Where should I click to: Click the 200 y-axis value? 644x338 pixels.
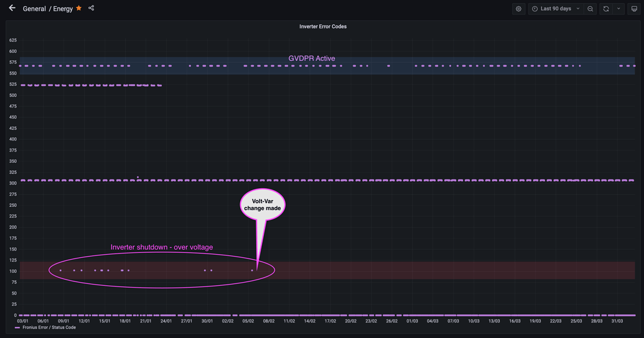click(x=12, y=227)
